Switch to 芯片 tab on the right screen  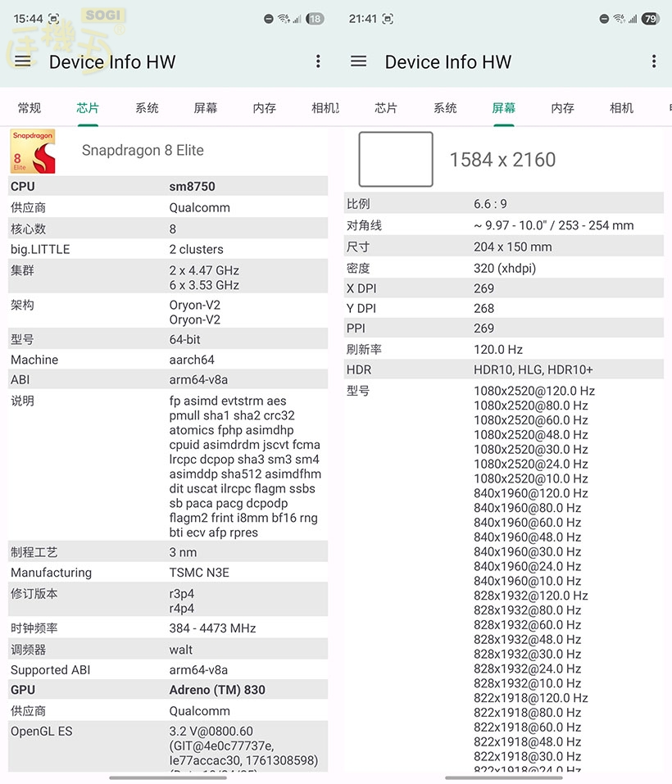tap(386, 108)
